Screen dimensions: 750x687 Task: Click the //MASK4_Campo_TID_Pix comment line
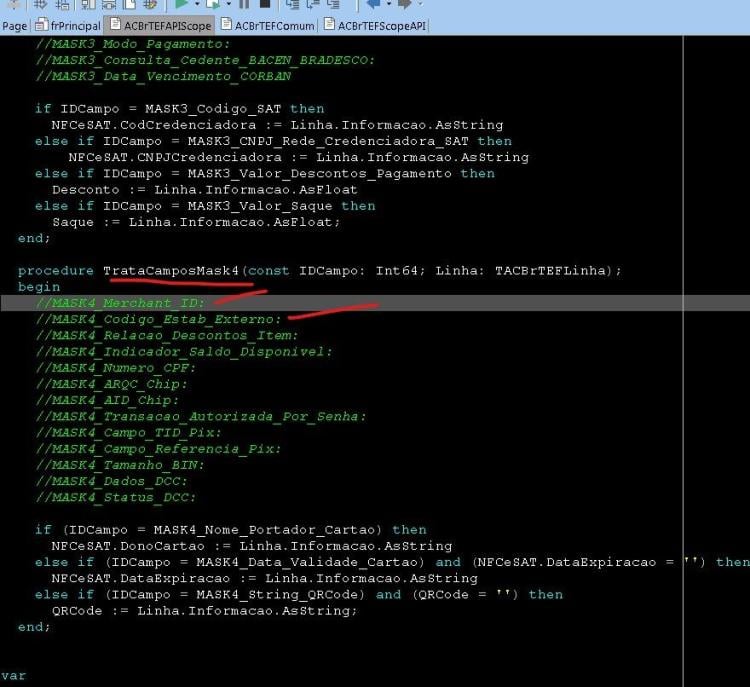pos(128,432)
